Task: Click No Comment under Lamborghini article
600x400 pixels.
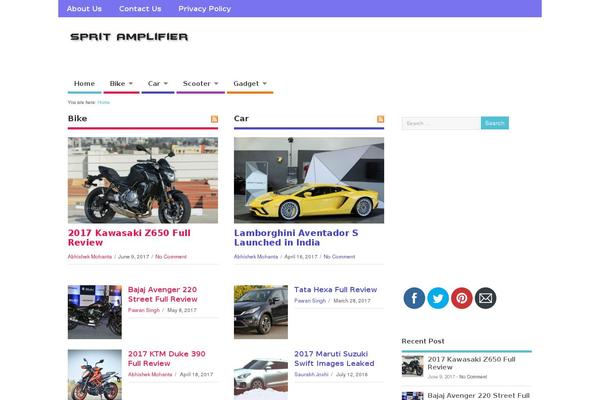Action: pyautogui.click(x=339, y=256)
